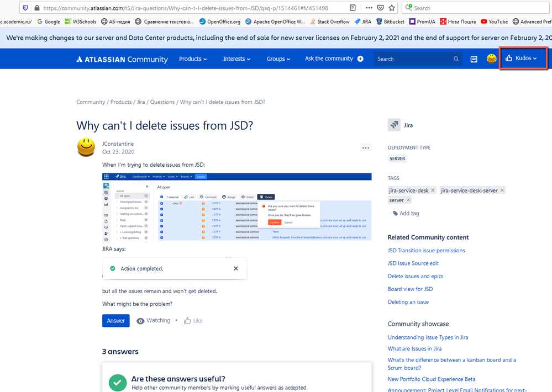This screenshot has width=552, height=392.
Task: Expand the Interests dropdown menu
Action: pos(236,59)
